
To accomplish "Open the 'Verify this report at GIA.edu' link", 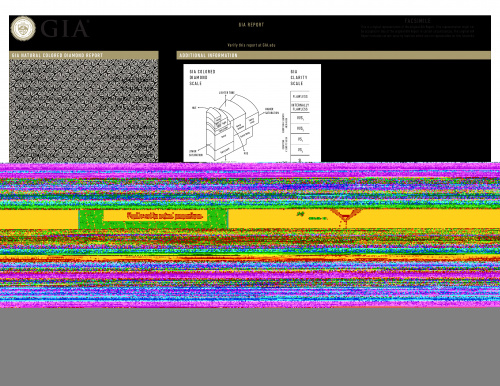I will tap(251, 45).
